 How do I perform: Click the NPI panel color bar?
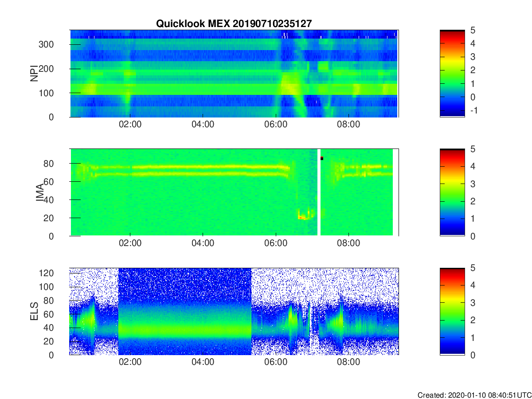(452, 74)
